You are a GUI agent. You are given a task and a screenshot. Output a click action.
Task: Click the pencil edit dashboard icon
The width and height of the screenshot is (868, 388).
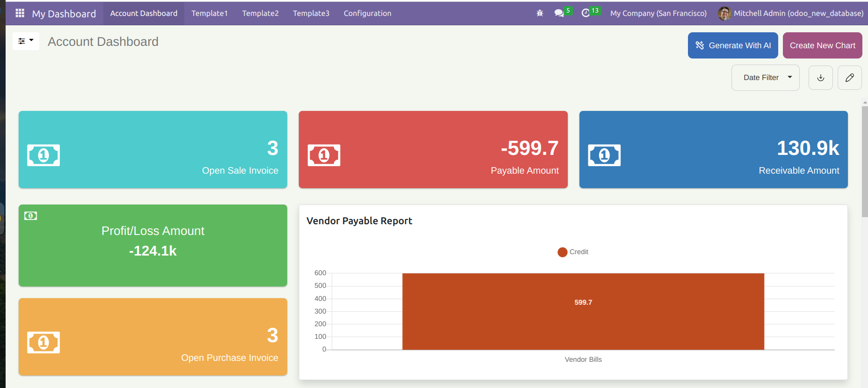(x=849, y=78)
